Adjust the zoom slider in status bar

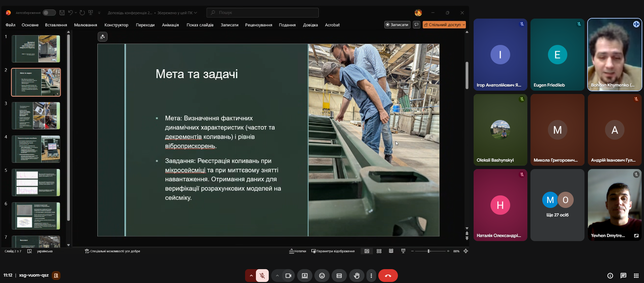(x=429, y=251)
